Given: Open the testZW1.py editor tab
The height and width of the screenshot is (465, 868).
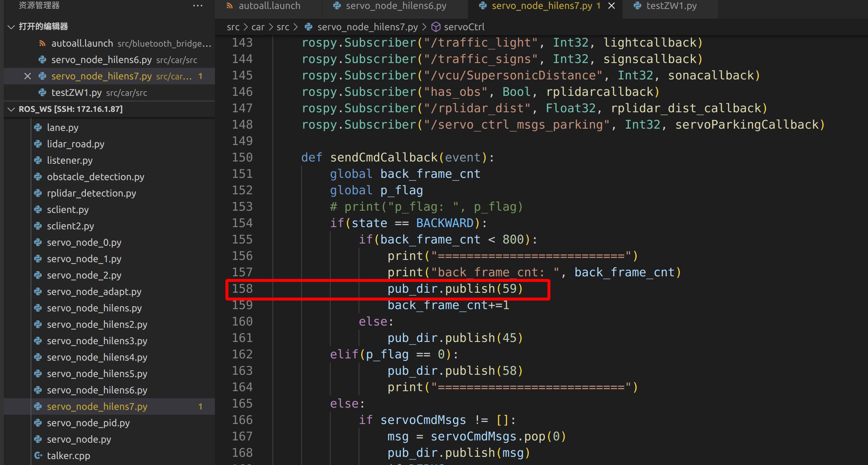Looking at the screenshot, I should coord(671,6).
